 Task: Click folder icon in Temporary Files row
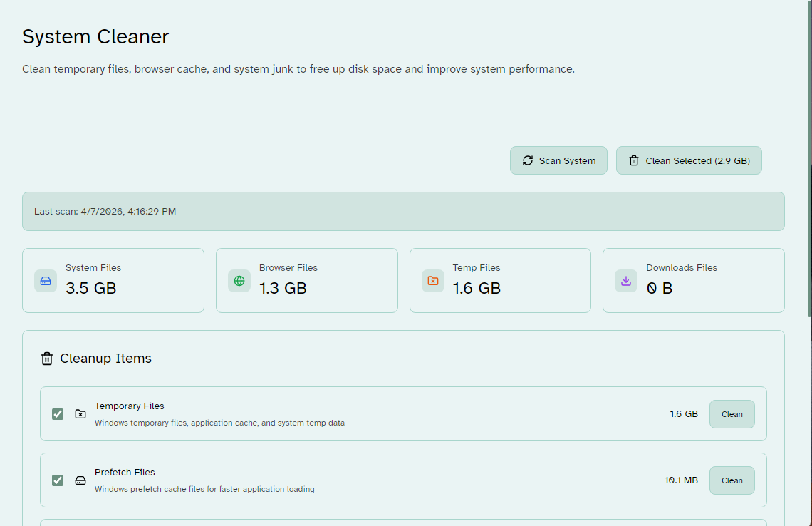point(80,414)
